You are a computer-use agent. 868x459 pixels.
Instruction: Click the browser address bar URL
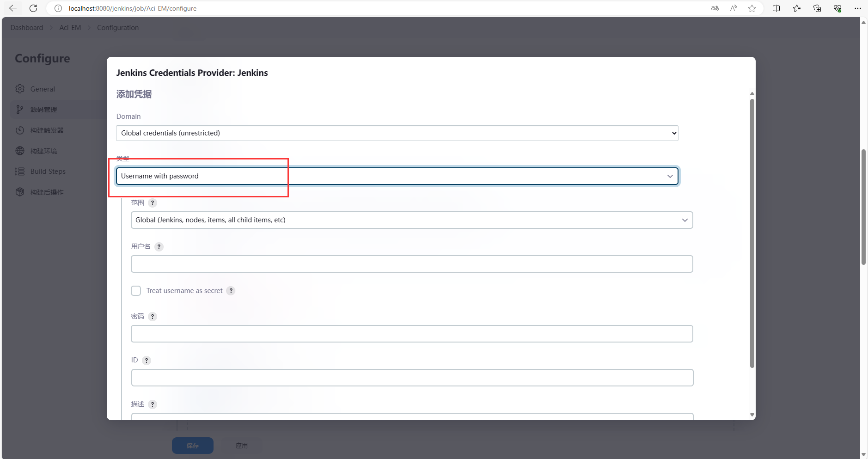[x=133, y=8]
